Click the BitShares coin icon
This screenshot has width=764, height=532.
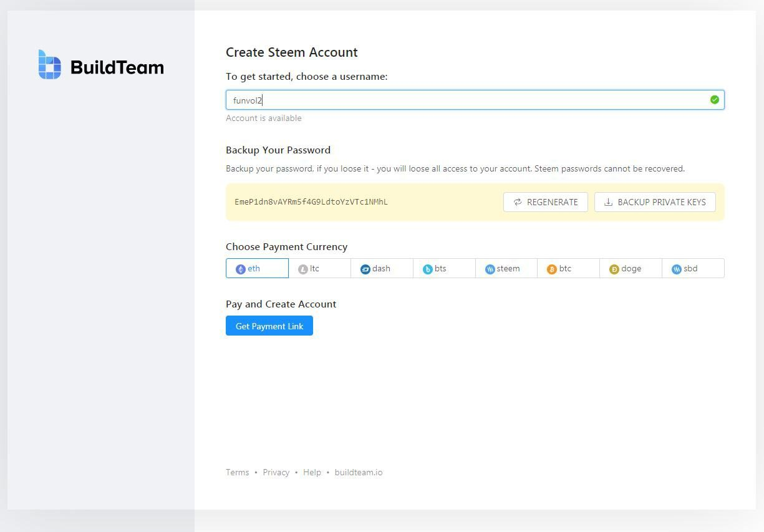click(x=428, y=269)
